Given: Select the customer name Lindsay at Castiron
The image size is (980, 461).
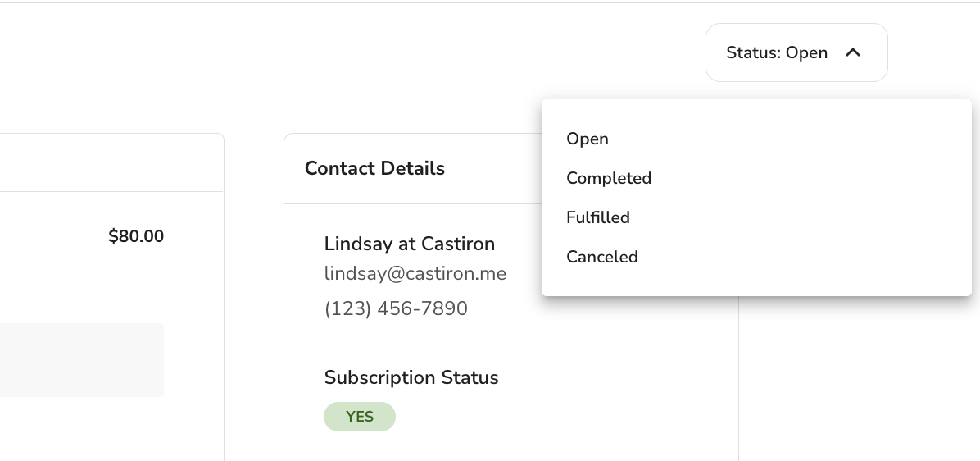Looking at the screenshot, I should click(x=410, y=244).
